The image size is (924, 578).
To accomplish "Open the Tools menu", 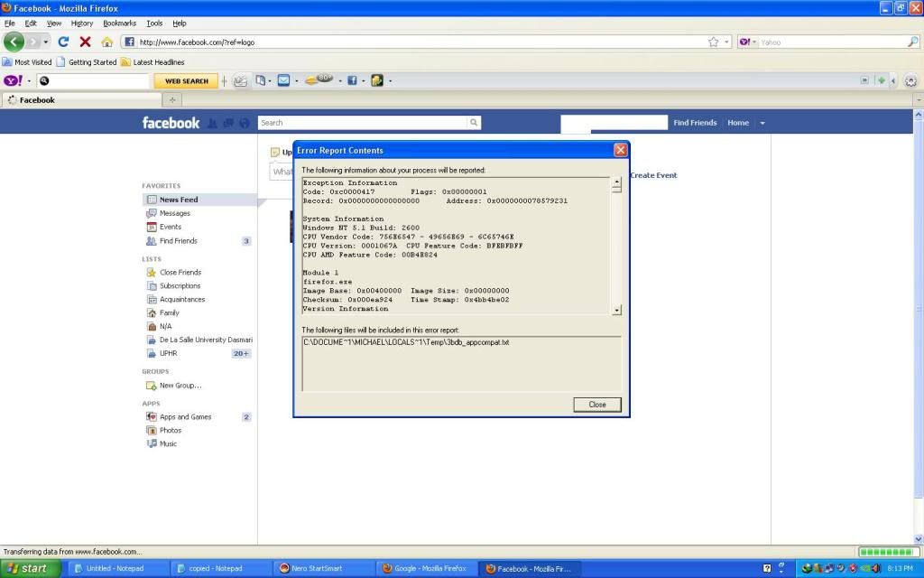I will click(154, 23).
